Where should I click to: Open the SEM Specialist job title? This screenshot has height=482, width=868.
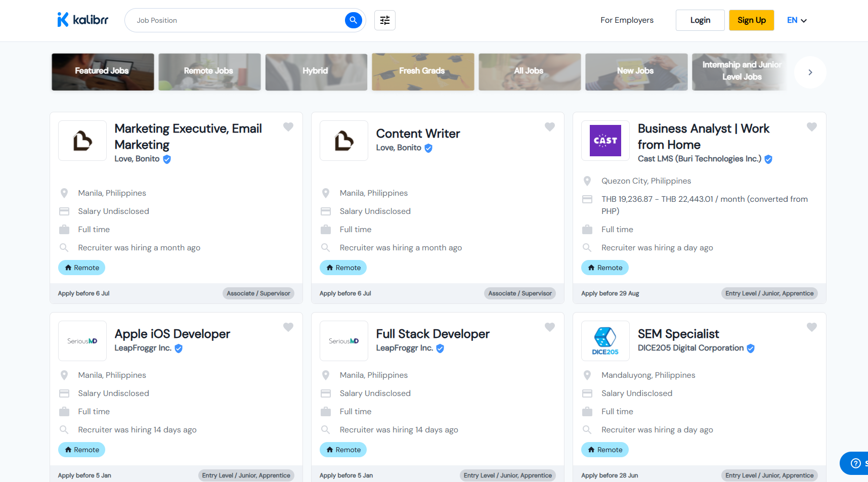pos(678,334)
